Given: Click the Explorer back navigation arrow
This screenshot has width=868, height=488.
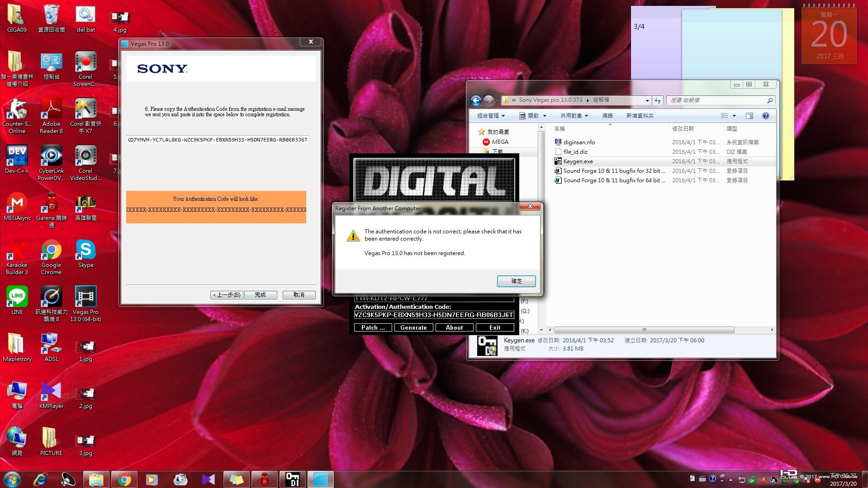Looking at the screenshot, I should tap(476, 100).
